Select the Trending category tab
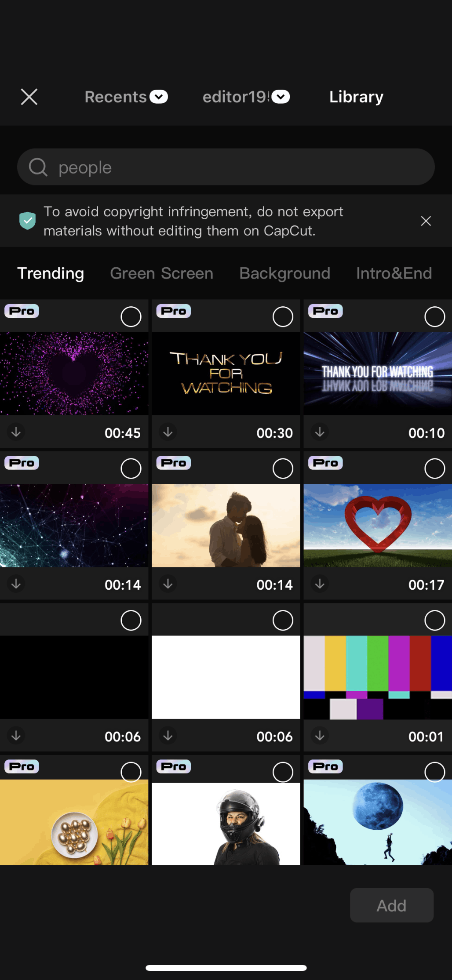Viewport: 452px width, 980px height. pyautogui.click(x=51, y=273)
